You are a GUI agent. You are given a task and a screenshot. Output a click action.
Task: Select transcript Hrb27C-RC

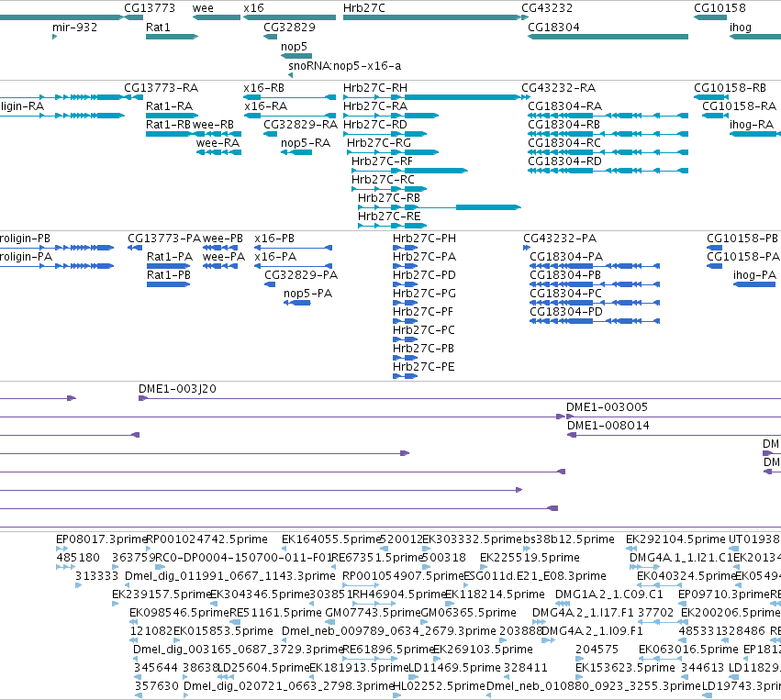[x=383, y=180]
